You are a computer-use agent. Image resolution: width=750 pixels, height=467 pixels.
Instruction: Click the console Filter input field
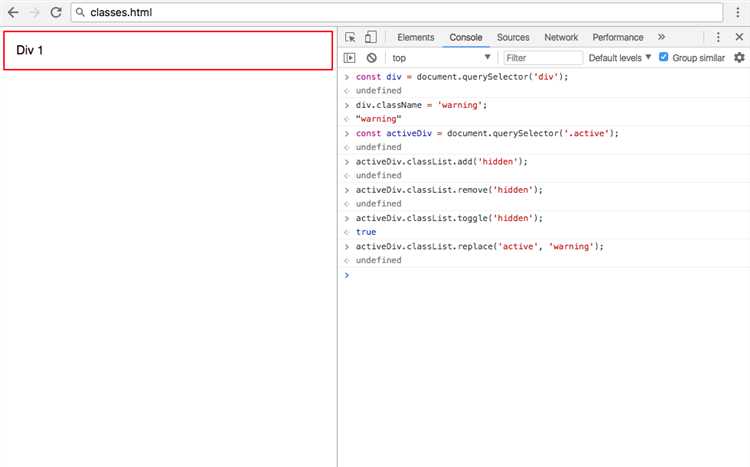pyautogui.click(x=541, y=58)
